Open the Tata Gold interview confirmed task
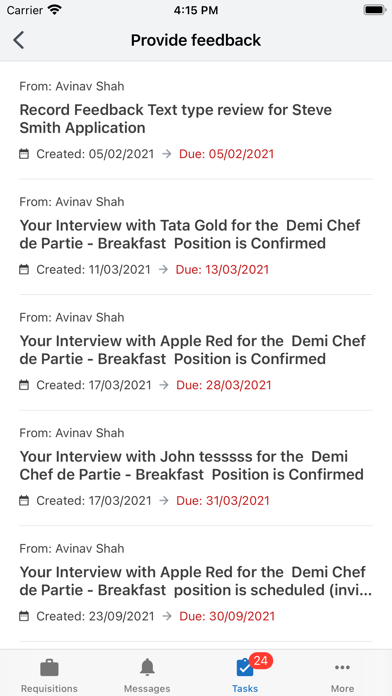The width and height of the screenshot is (392, 696). 196,237
